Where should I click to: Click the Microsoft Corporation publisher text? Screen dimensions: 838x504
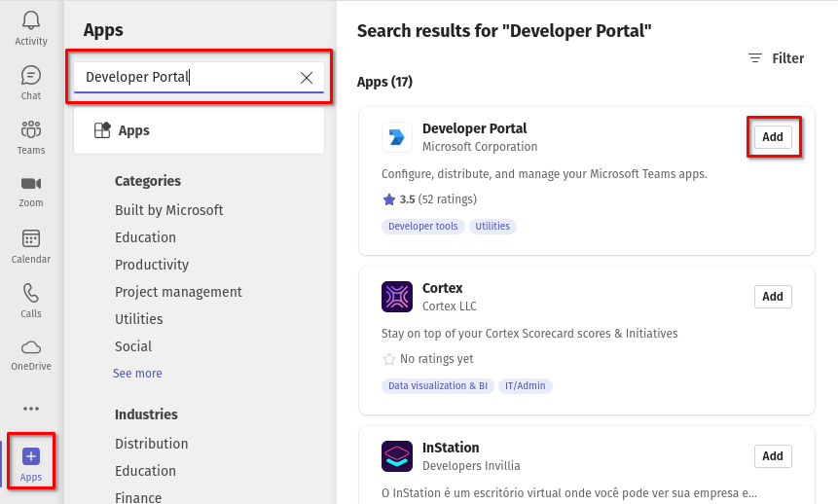point(480,147)
